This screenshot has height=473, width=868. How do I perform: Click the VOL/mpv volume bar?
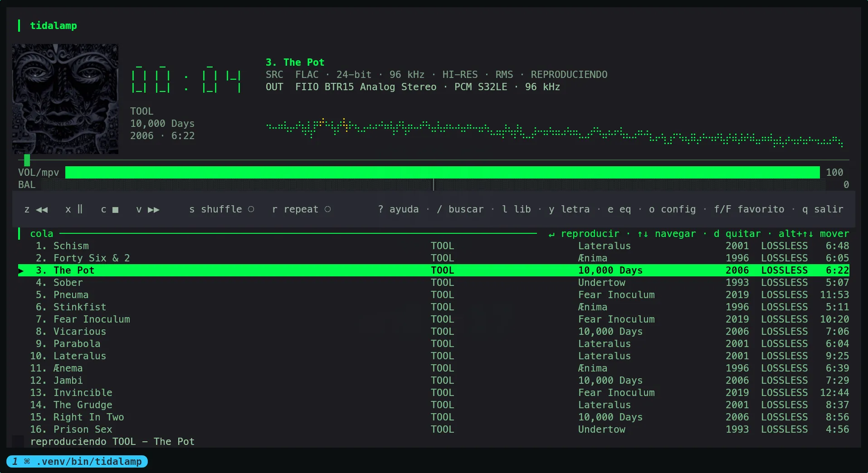(443, 172)
